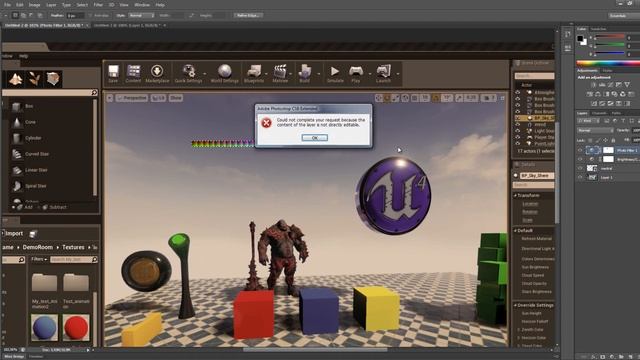This screenshot has height=360, width=640.
Task: Open the Perspective viewport dropdown
Action: coord(132,98)
